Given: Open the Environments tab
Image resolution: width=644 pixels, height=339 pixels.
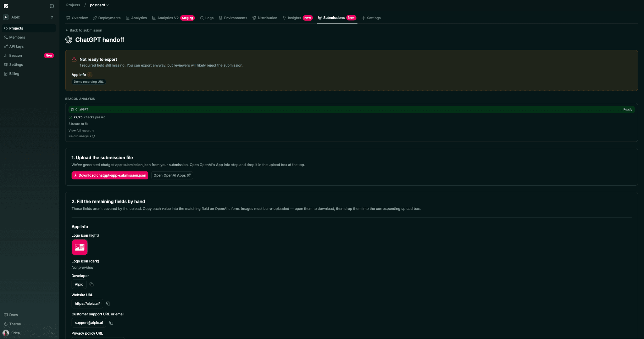Looking at the screenshot, I should pyautogui.click(x=233, y=18).
